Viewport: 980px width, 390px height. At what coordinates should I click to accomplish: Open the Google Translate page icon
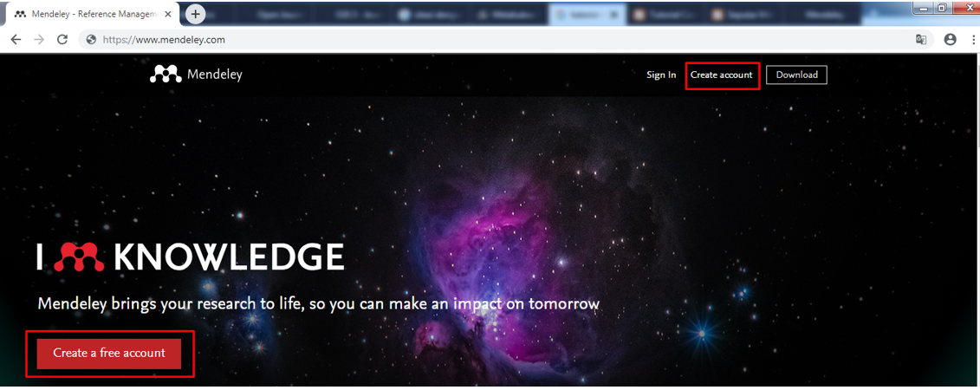point(920,39)
